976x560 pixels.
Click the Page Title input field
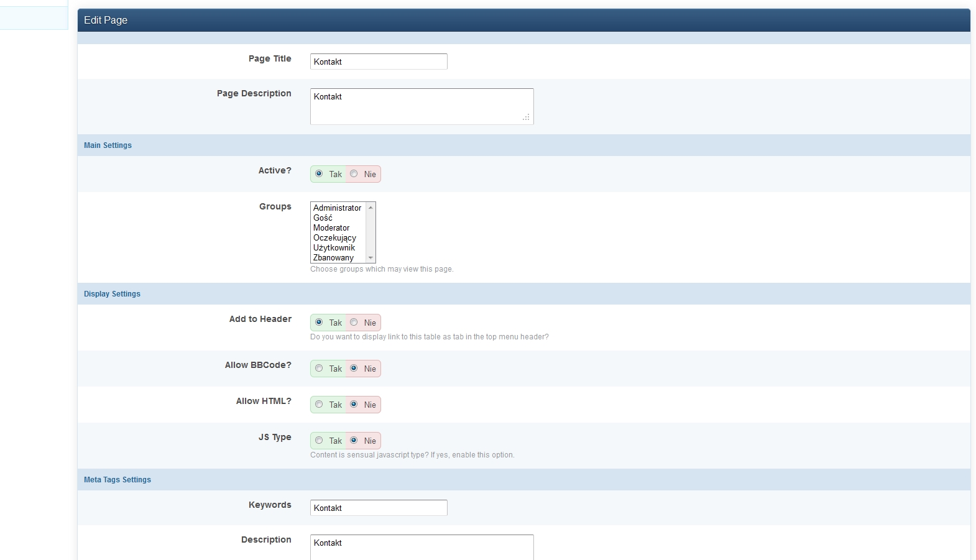click(378, 62)
